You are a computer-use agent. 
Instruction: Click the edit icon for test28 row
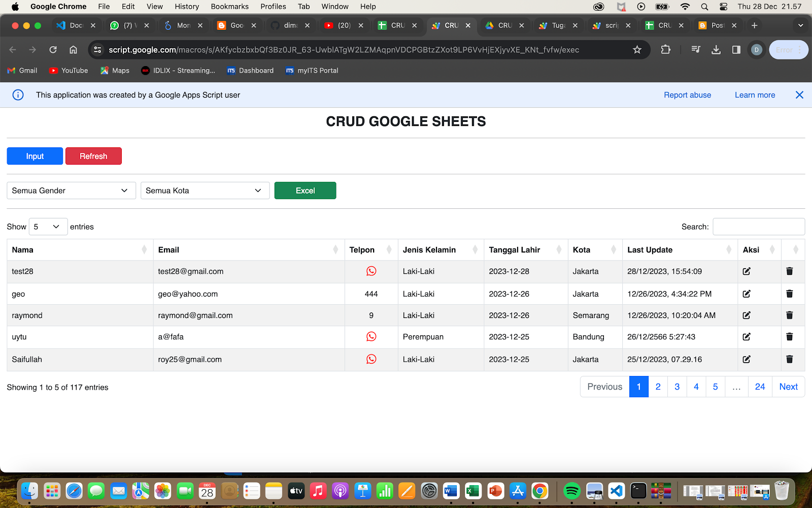(x=747, y=271)
